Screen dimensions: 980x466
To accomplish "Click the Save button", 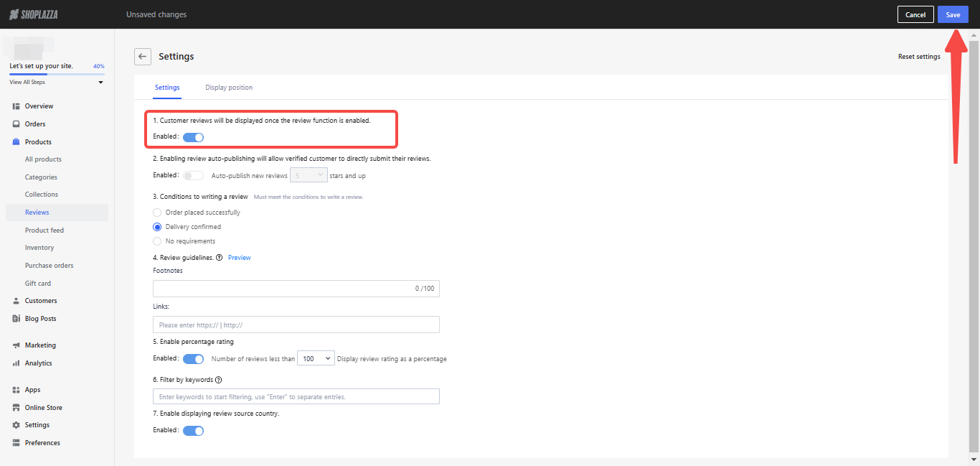I will (953, 14).
